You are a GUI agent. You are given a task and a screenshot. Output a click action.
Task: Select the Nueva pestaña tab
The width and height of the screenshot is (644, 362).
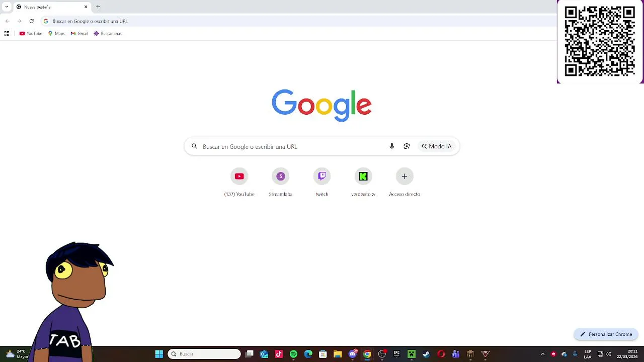[52, 7]
